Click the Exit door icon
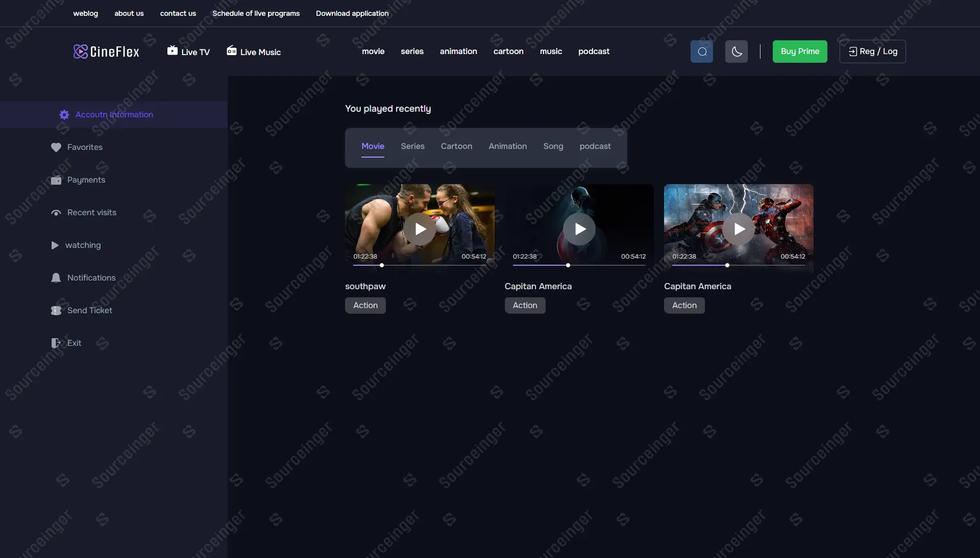980x558 pixels. (56, 343)
